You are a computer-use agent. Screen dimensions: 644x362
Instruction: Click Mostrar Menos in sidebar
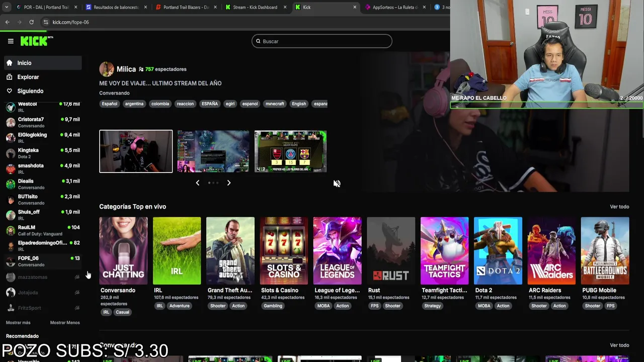click(65, 322)
